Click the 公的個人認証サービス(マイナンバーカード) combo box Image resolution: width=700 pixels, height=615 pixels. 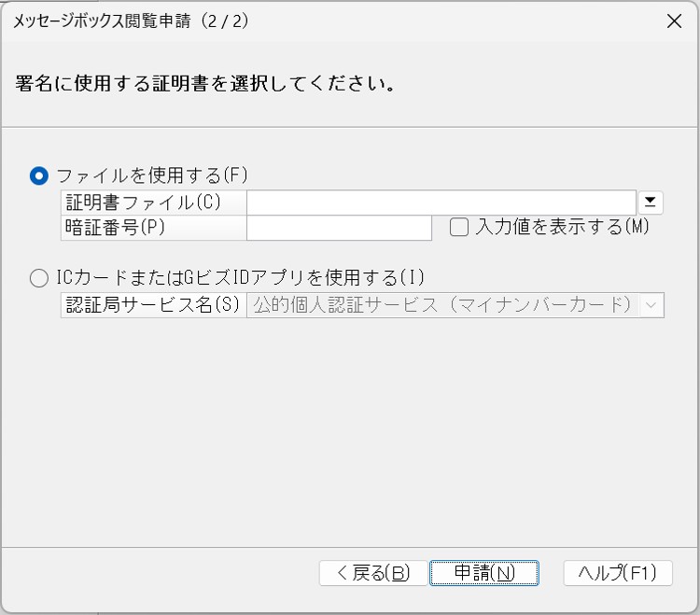point(455,305)
